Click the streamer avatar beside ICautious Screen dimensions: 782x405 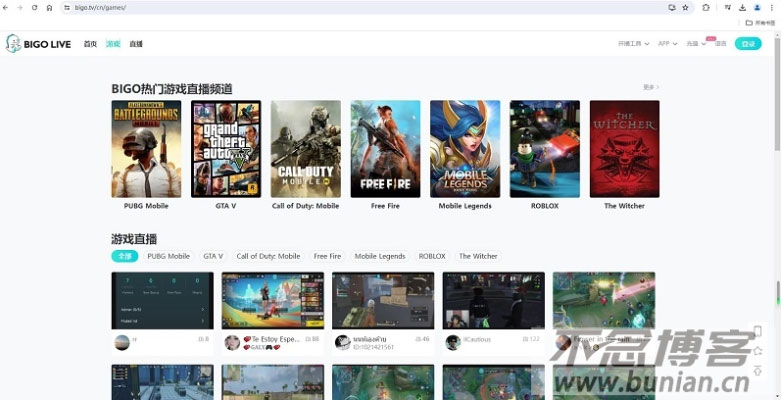point(453,342)
